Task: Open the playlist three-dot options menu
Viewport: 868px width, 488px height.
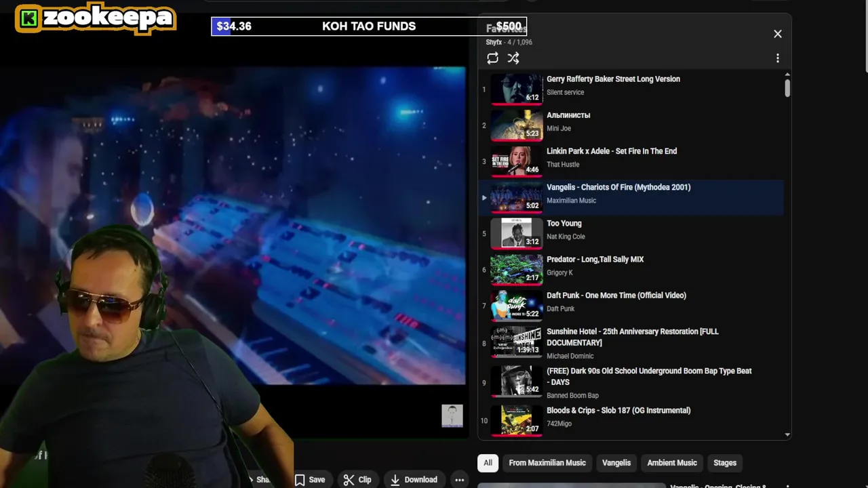Action: pyautogui.click(x=778, y=58)
